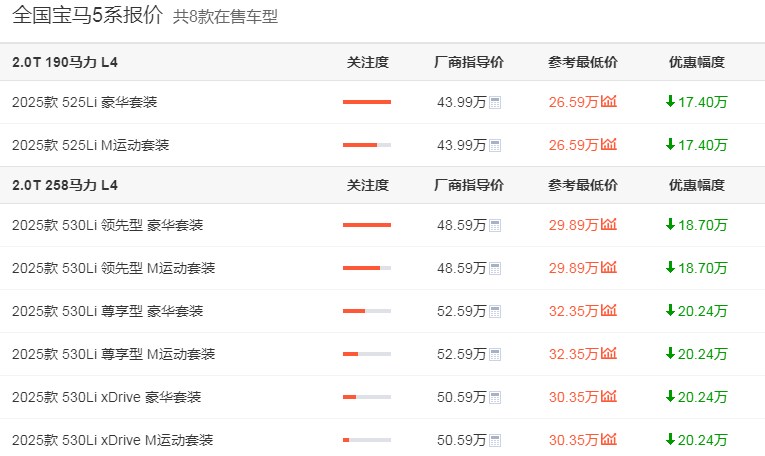The height and width of the screenshot is (456, 765).
Task: Click calculator icon for 530Li xDrive 豪华套装
Action: [x=495, y=397]
